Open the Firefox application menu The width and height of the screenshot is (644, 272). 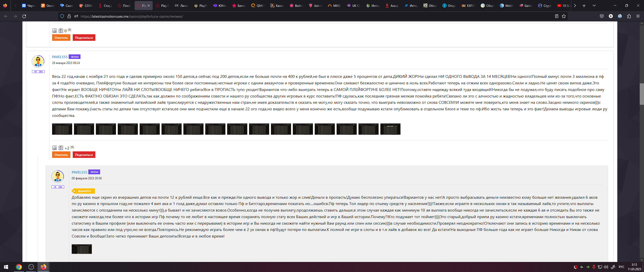(x=638, y=16)
